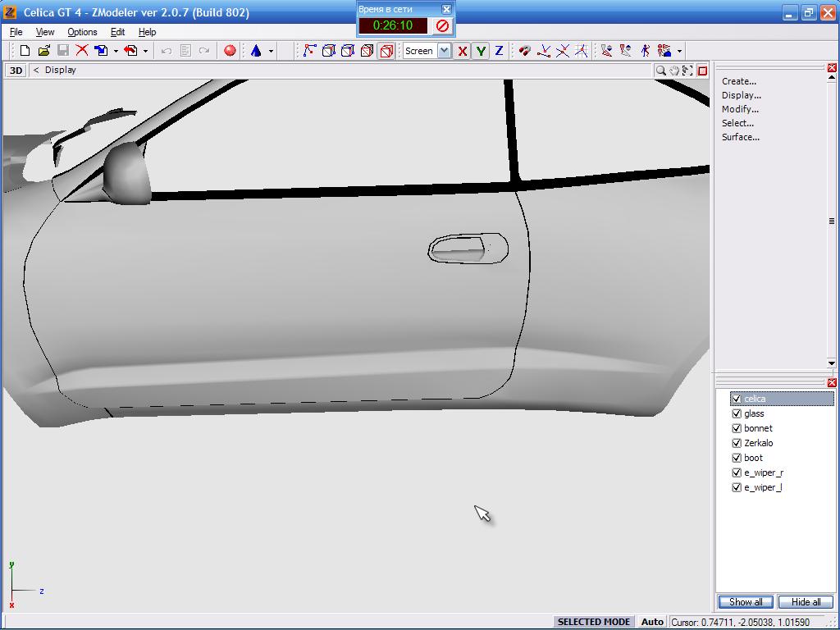Click the Hide all button
The image size is (840, 630).
tap(806, 601)
